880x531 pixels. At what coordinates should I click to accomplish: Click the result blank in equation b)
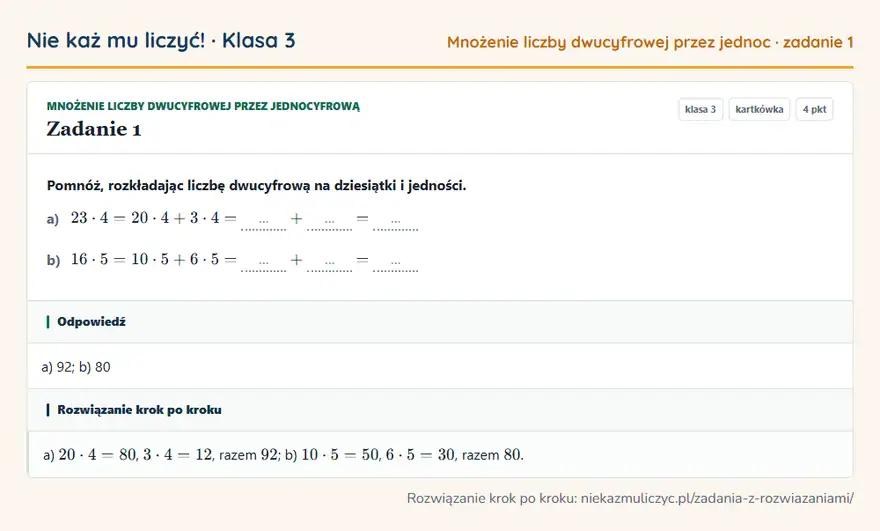(396, 263)
